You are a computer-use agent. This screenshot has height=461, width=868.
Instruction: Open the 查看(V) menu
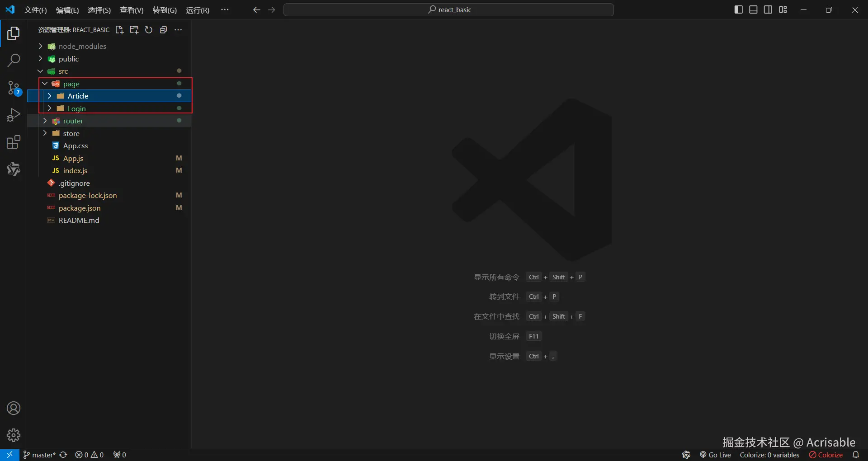[132, 10]
